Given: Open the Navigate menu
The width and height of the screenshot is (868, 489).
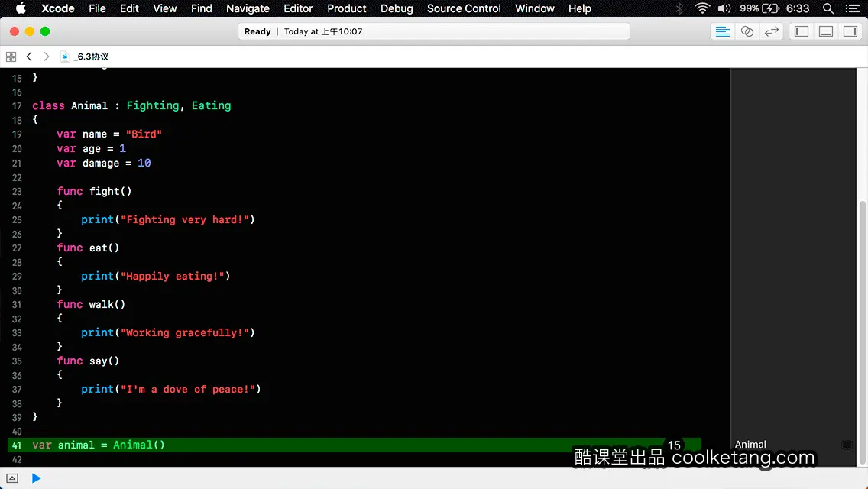Looking at the screenshot, I should (248, 8).
